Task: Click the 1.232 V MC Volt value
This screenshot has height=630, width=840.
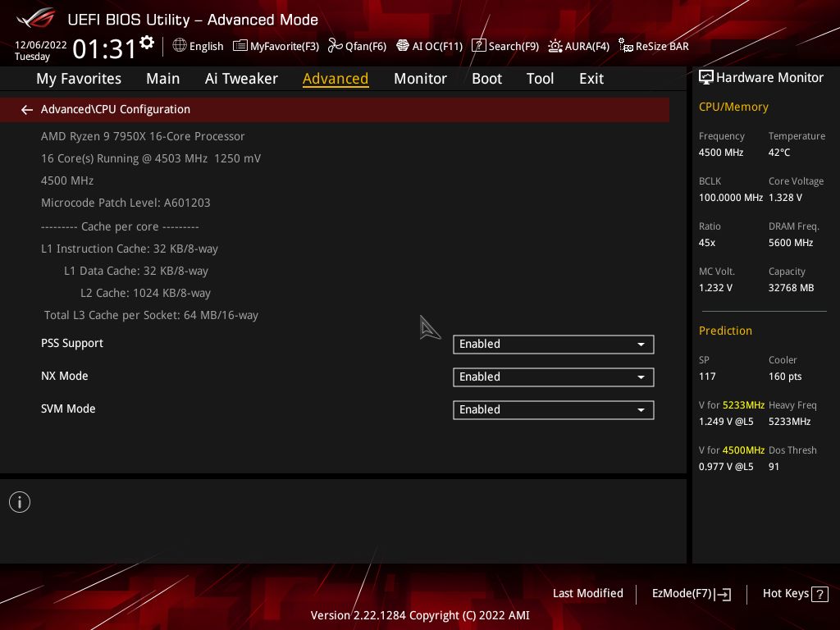Action: pos(715,288)
